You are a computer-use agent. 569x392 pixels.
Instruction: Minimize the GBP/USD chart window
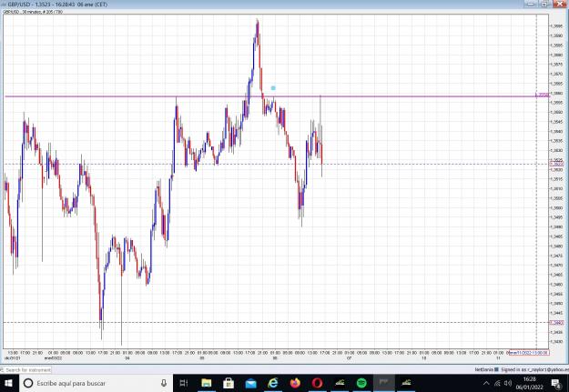(x=531, y=4)
